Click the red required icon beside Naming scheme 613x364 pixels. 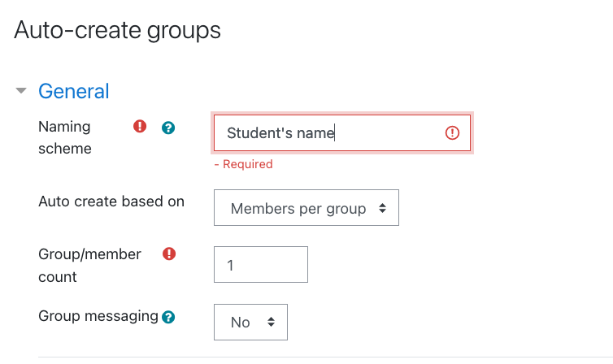click(140, 126)
